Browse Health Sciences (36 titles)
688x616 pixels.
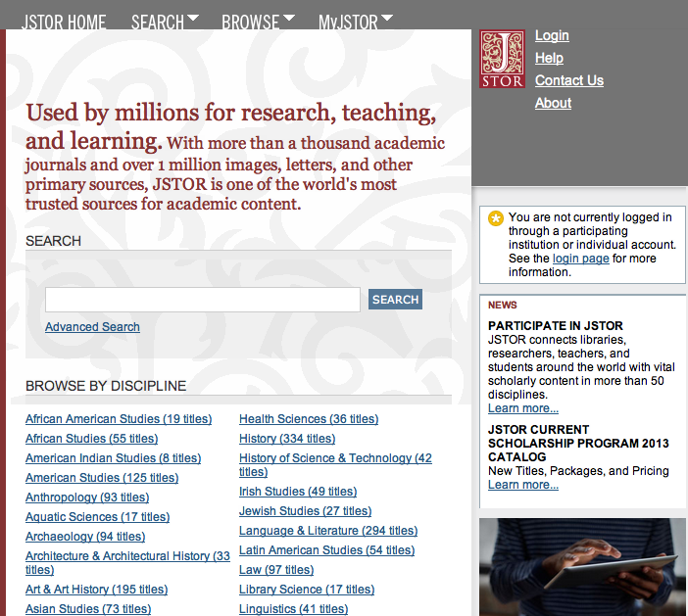pyautogui.click(x=309, y=419)
